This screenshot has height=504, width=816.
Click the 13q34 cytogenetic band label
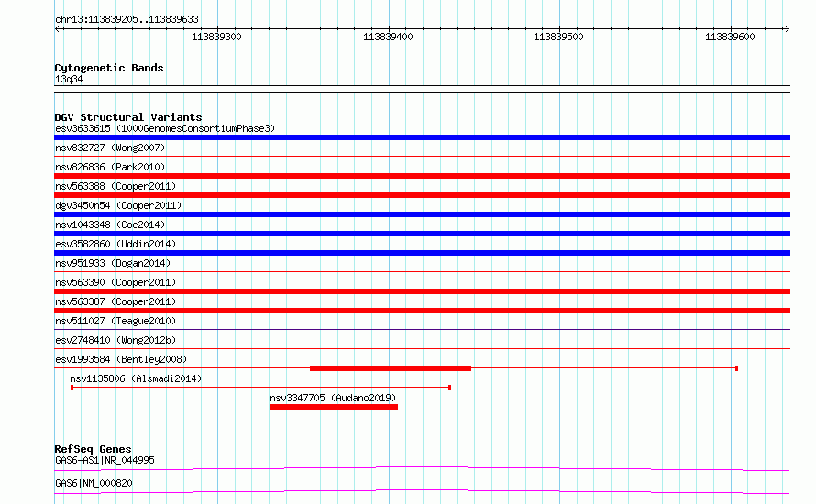[x=69, y=79]
